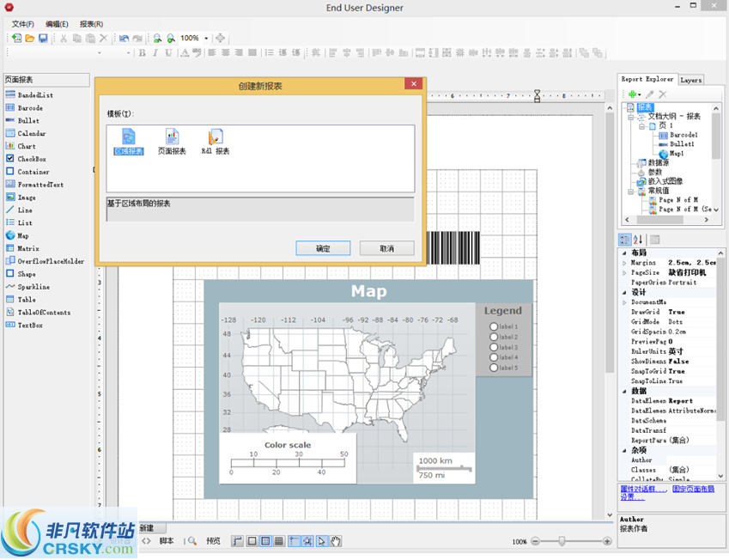Click the Save disk toolbar icon
The height and width of the screenshot is (560, 729).
(43, 38)
